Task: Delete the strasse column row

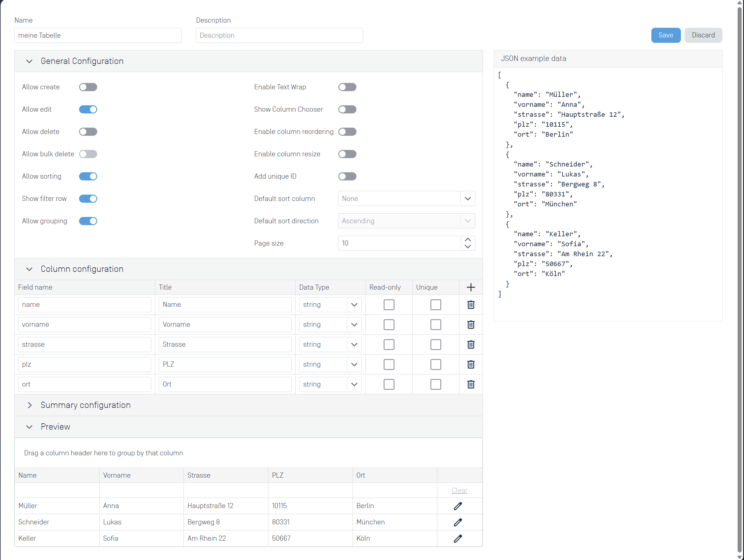Action: 471,344
